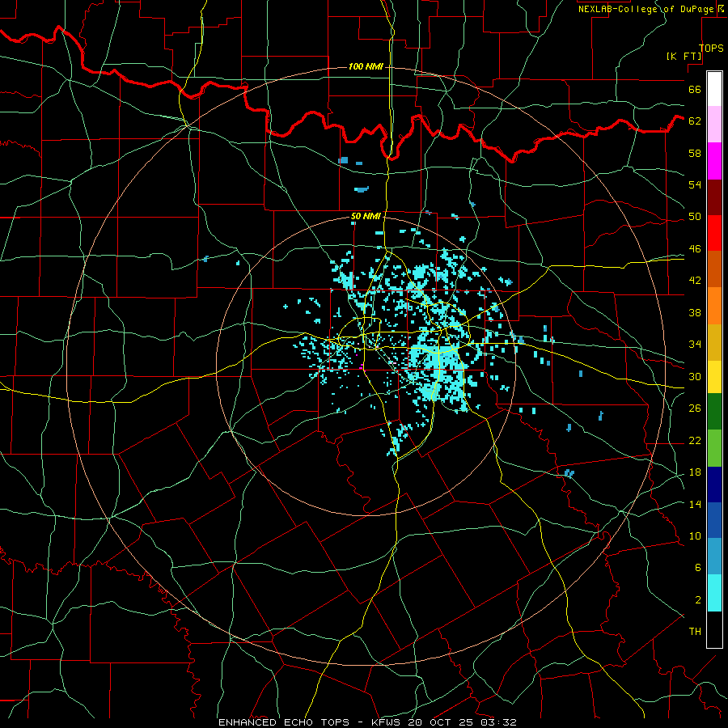Click the dark red 54 kft swatch
Image resolution: width=728 pixels, height=728 pixels.
pos(714,197)
